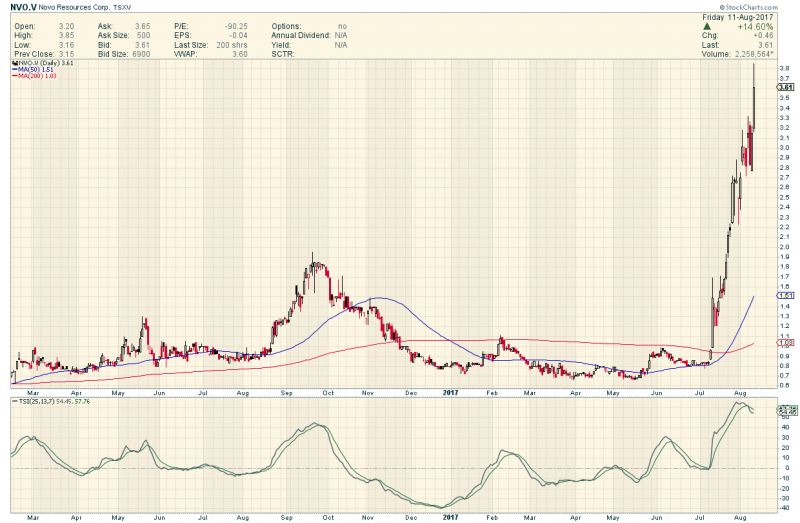Select the NVO.V ticker symbol in title
The image size is (800, 523).
(x=23, y=7)
